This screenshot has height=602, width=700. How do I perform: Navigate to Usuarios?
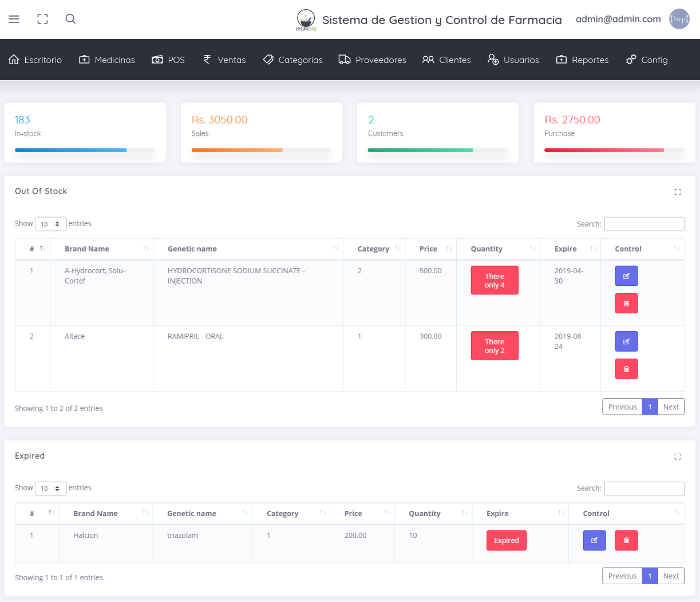pyautogui.click(x=513, y=60)
